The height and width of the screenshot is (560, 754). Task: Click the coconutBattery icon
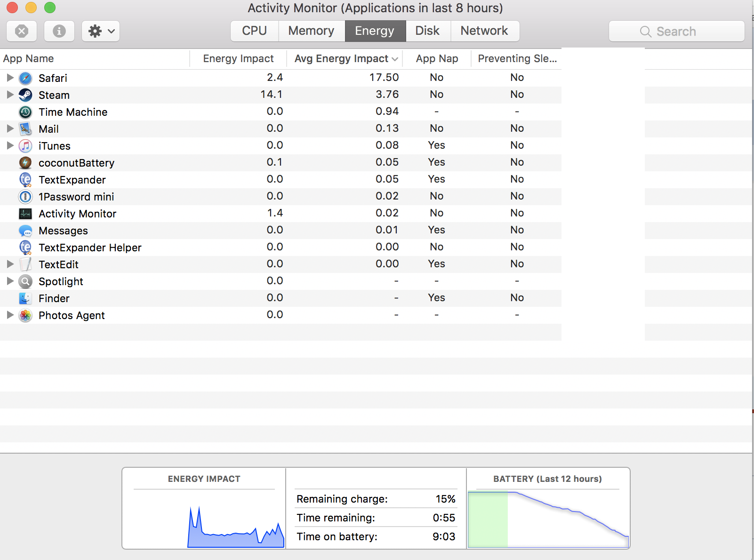click(25, 163)
